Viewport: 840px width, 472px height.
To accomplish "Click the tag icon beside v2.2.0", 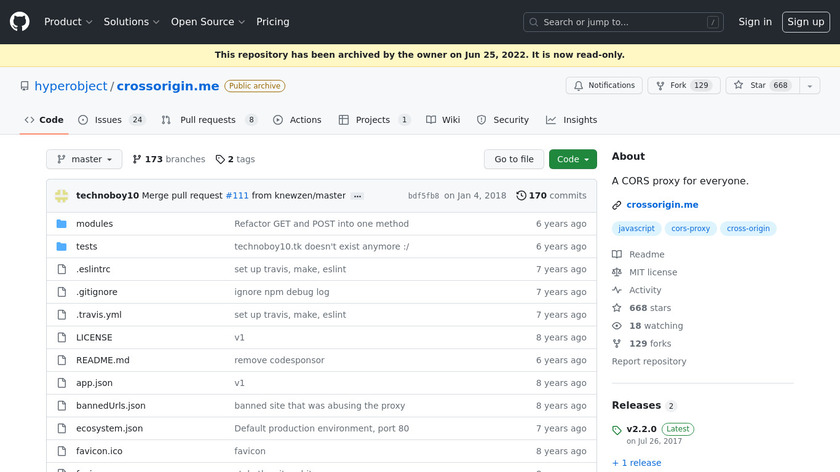I will click(x=617, y=430).
